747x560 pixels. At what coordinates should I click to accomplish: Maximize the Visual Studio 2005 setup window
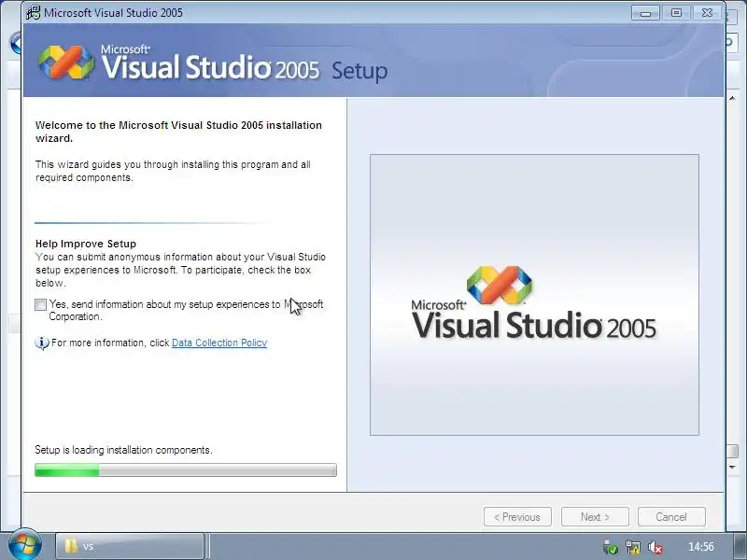[x=676, y=13]
